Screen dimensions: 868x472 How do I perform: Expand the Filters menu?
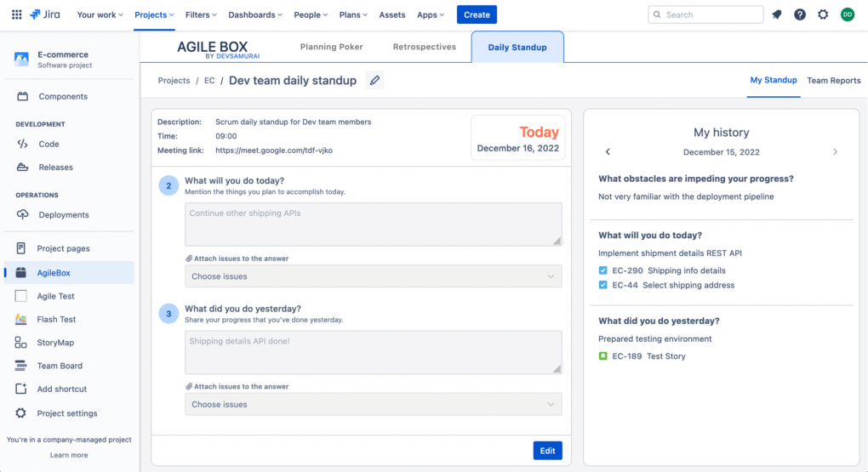tap(201, 15)
